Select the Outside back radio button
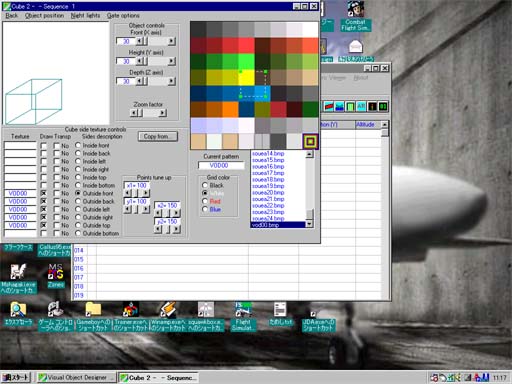The height and width of the screenshot is (384, 512). pos(78,201)
